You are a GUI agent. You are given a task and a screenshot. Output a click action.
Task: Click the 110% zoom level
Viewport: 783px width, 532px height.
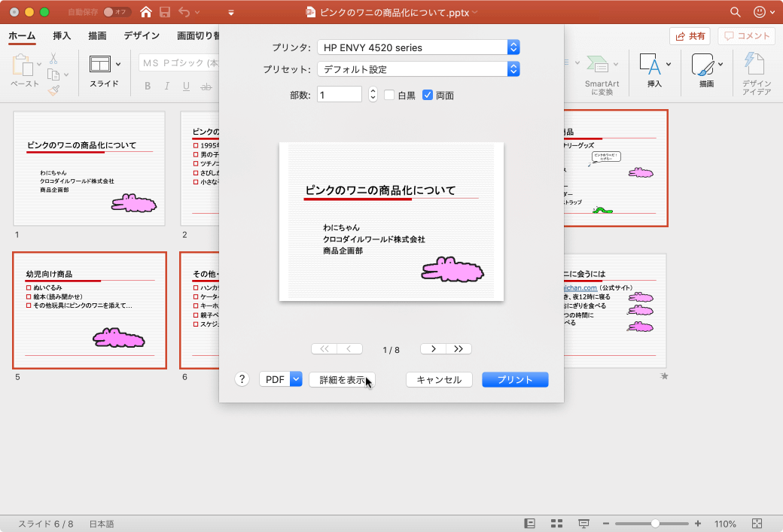coord(725,524)
